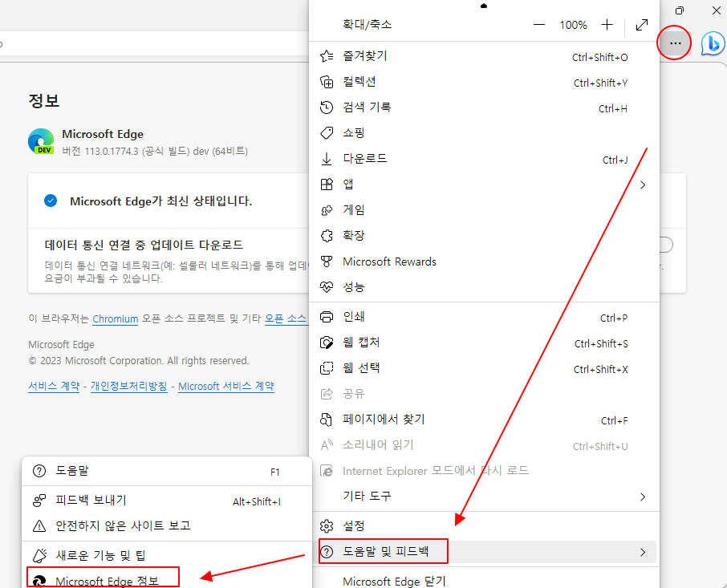Expand the More tools (기타 도구) submenu arrow
Image resolution: width=727 pixels, height=588 pixels.
[643, 497]
